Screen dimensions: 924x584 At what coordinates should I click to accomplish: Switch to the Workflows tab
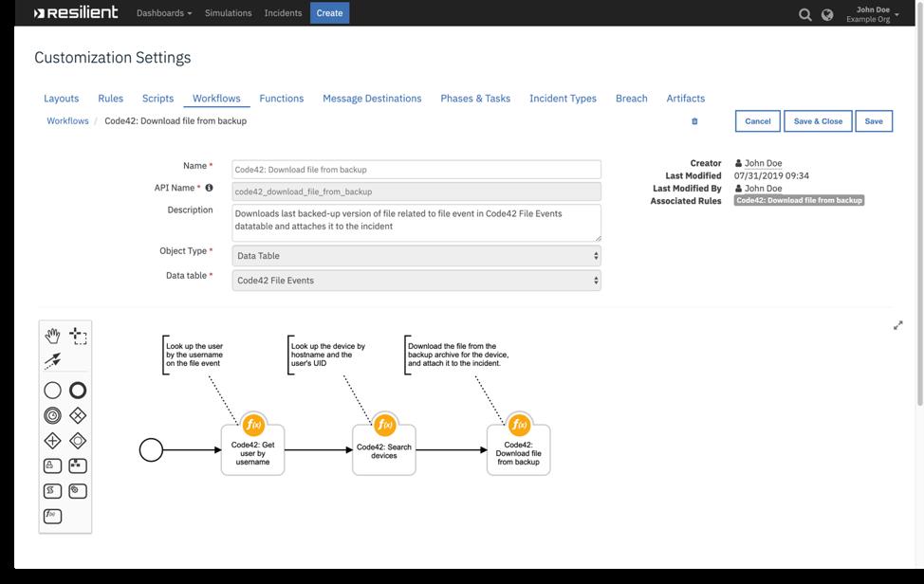pos(216,99)
